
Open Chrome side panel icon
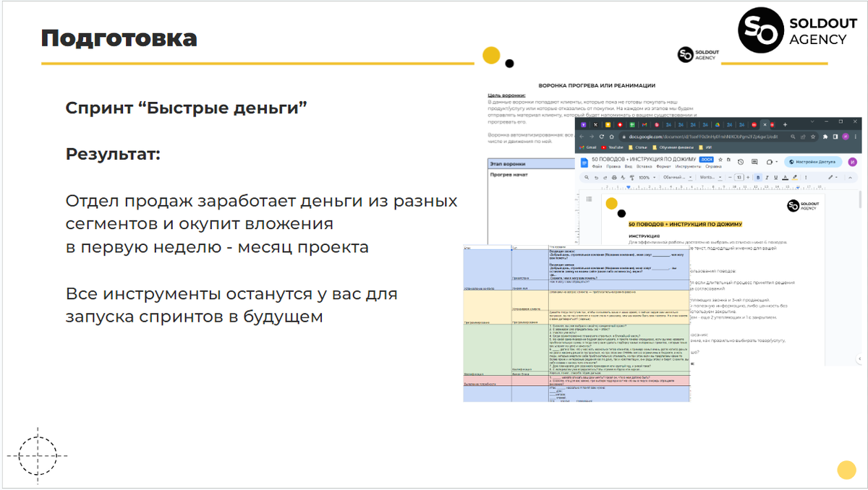click(835, 137)
